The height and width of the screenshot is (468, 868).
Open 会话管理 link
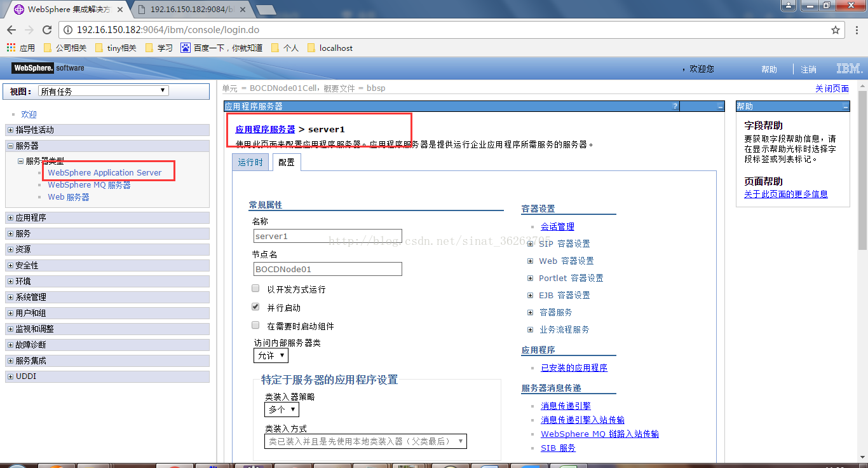[x=557, y=226]
